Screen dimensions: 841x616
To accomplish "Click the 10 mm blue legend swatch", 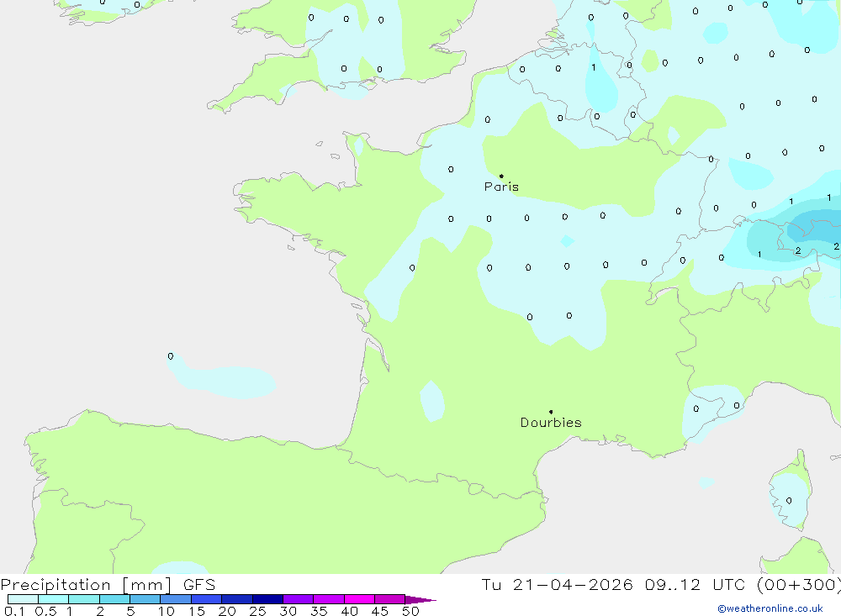I will [x=176, y=599].
